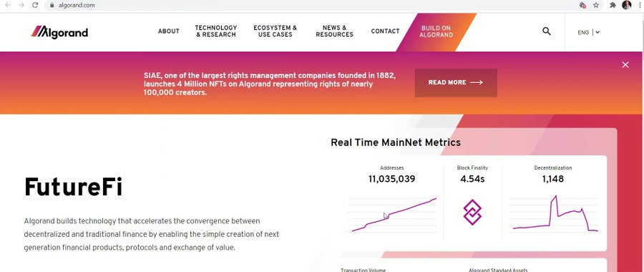
Task: Close the SIAE announcement banner
Action: coord(625,65)
